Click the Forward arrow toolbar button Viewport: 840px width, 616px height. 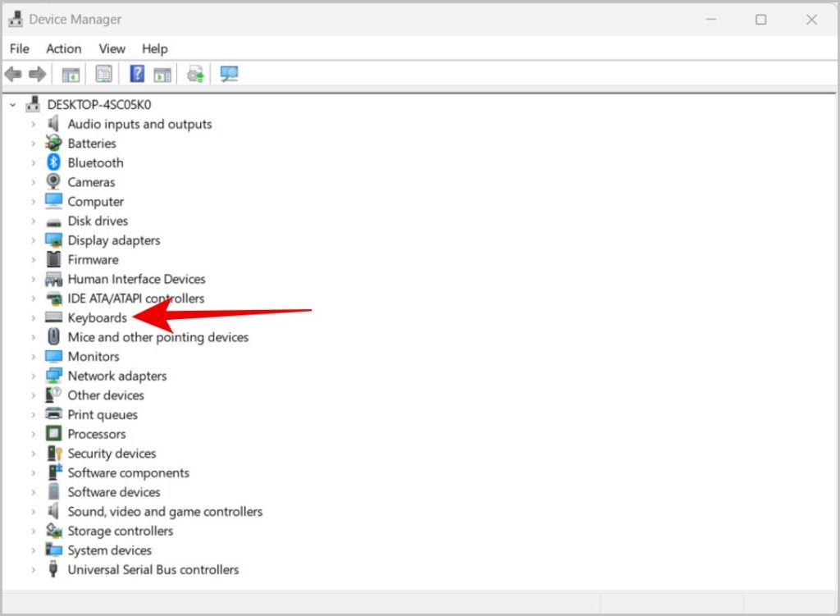pos(37,74)
